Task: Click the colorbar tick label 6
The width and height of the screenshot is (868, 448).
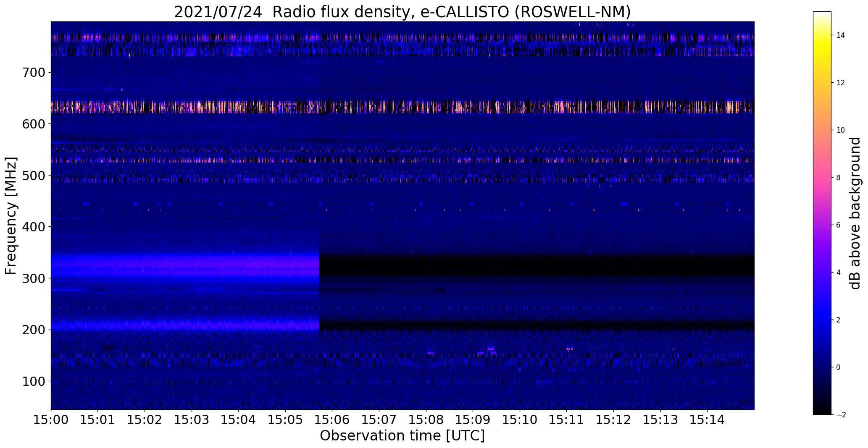Action: coord(839,225)
